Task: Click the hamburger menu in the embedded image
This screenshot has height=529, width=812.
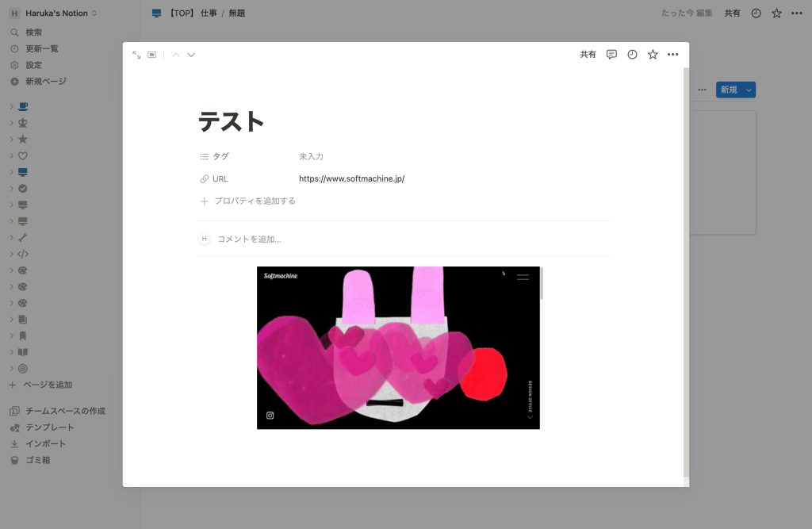Action: pos(523,278)
